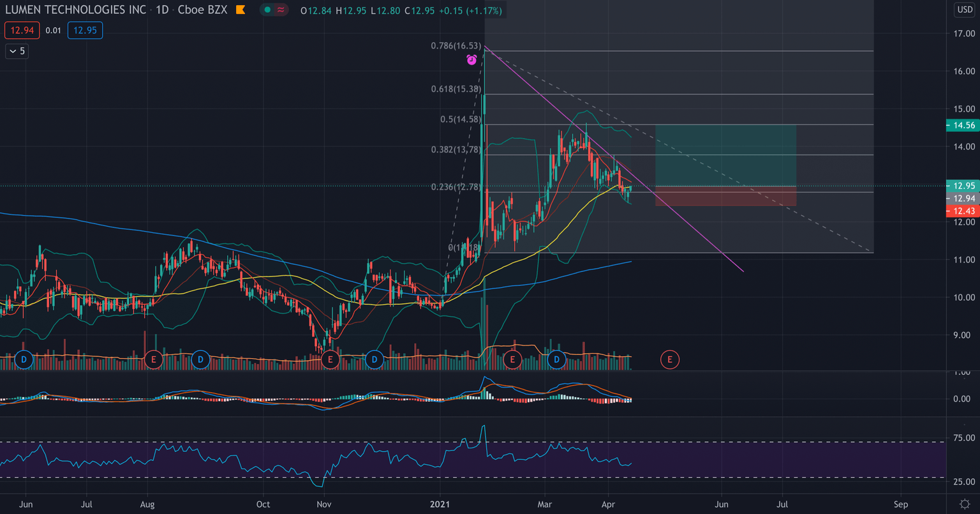This screenshot has height=514, width=980.
Task: Click the 0.382(13.78) Fibonacci level label
Action: pos(456,149)
